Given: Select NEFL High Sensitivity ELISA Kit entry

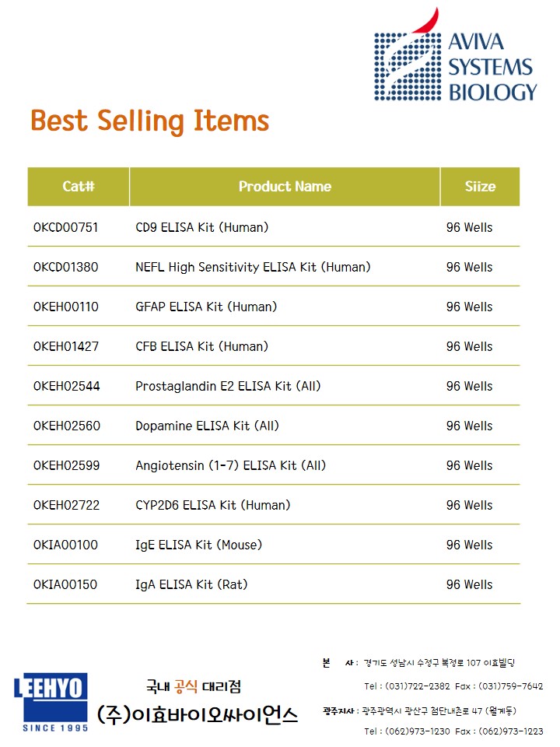Looking at the screenshot, I should tap(253, 267).
